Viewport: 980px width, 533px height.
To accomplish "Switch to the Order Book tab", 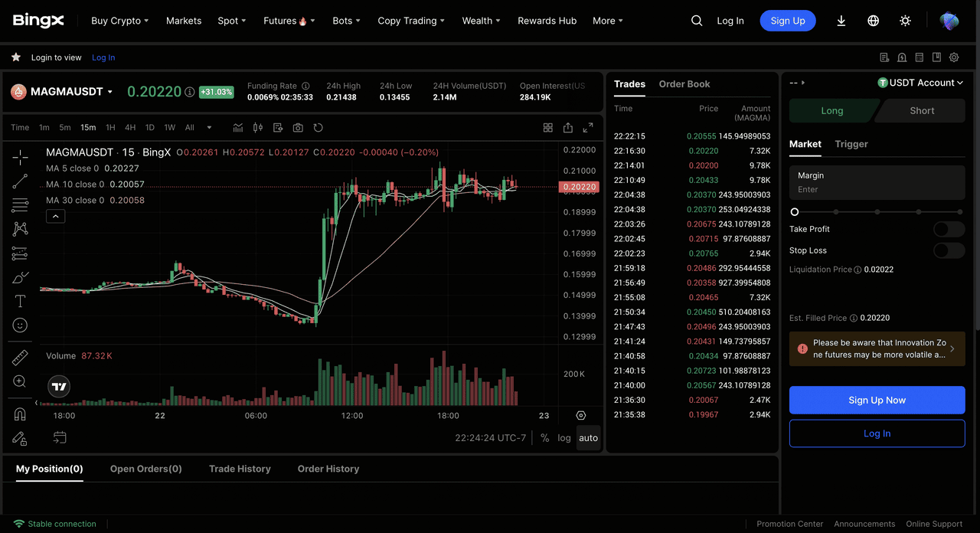I will tap(684, 84).
